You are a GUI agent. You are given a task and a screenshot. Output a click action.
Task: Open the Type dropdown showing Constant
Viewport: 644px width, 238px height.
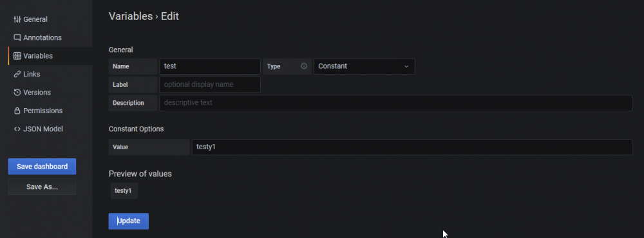point(364,66)
